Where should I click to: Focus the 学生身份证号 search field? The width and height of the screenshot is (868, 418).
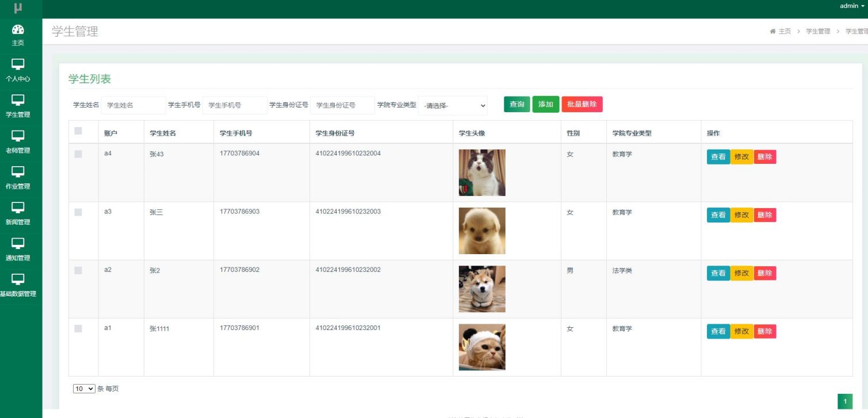[342, 105]
